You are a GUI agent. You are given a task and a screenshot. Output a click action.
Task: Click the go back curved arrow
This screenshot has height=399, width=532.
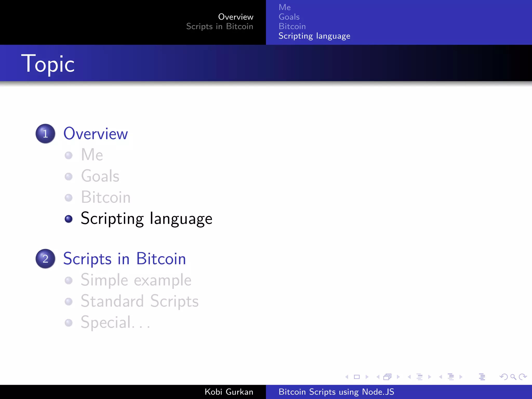pos(504,377)
